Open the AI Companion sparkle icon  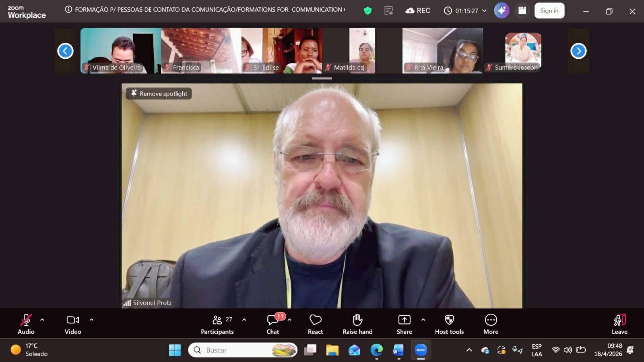tap(502, 11)
